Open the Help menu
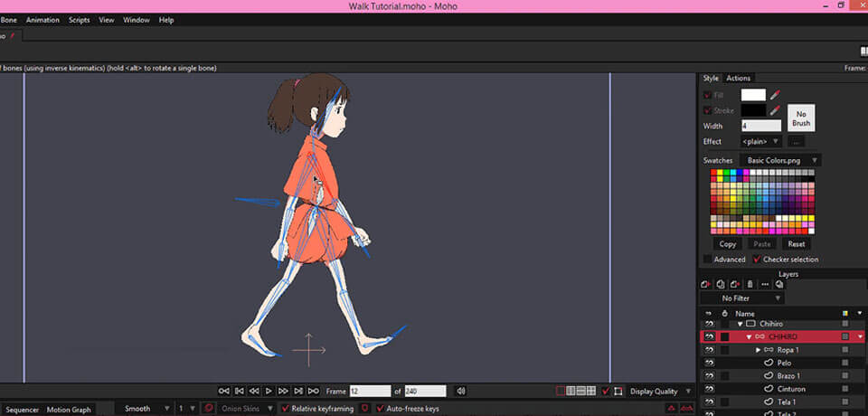The image size is (868, 416). tap(166, 20)
